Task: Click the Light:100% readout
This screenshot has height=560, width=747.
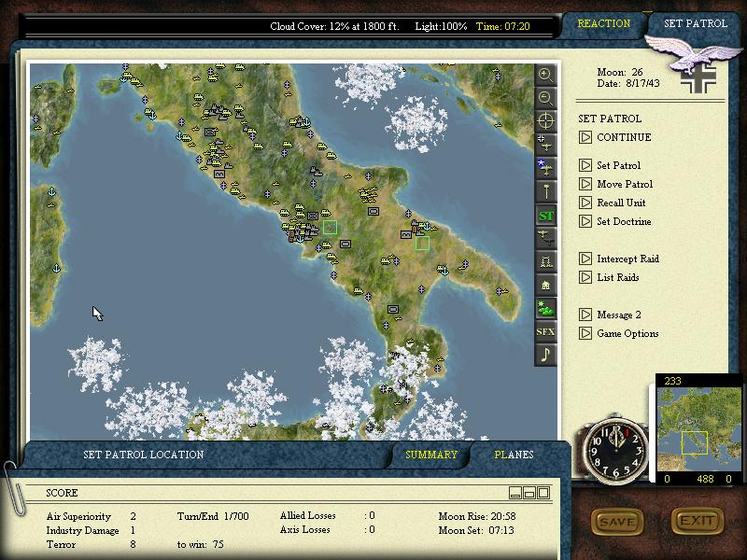Action: [441, 26]
